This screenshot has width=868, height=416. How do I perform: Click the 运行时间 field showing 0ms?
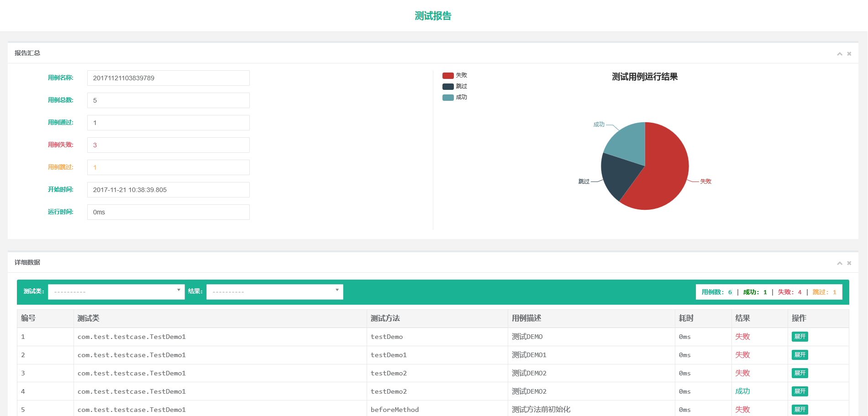point(168,212)
